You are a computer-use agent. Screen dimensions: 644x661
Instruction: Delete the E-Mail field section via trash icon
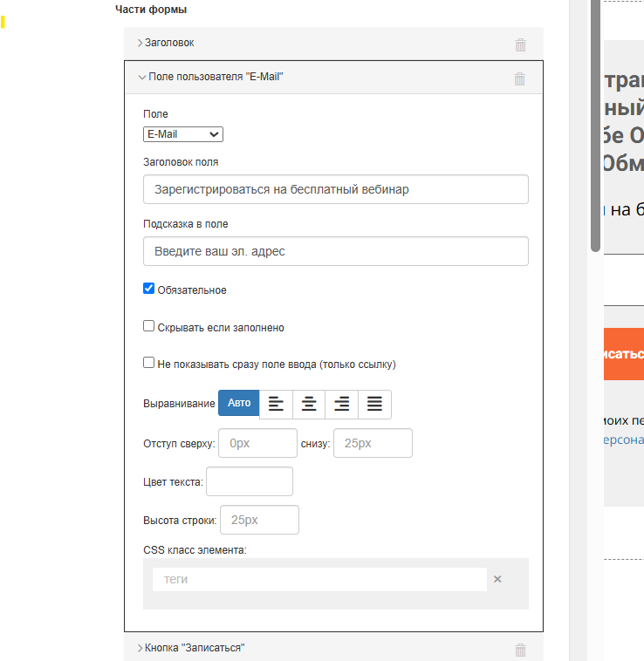[520, 78]
